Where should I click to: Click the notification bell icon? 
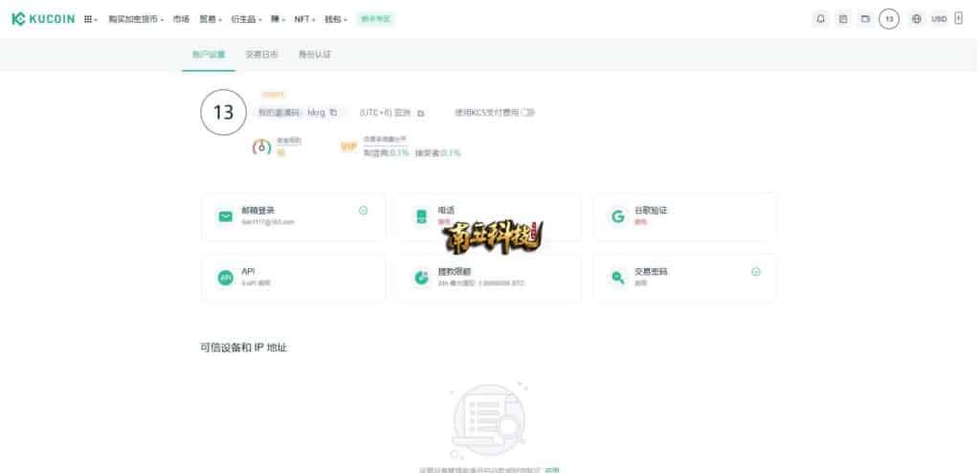coord(820,19)
